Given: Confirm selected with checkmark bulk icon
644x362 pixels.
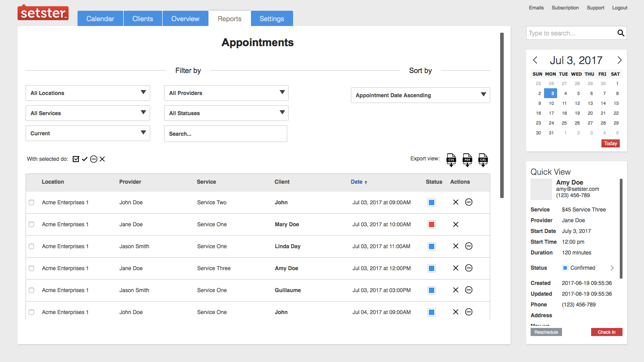Looking at the screenshot, I should (x=84, y=159).
